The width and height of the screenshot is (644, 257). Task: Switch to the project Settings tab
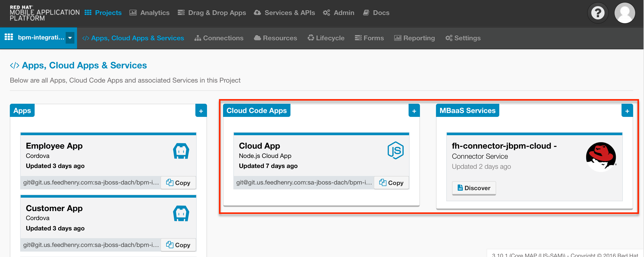click(463, 38)
